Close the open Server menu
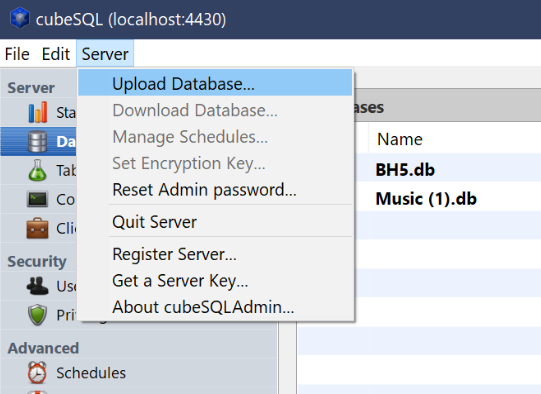Screen dimensions: 541x394 (x=105, y=54)
